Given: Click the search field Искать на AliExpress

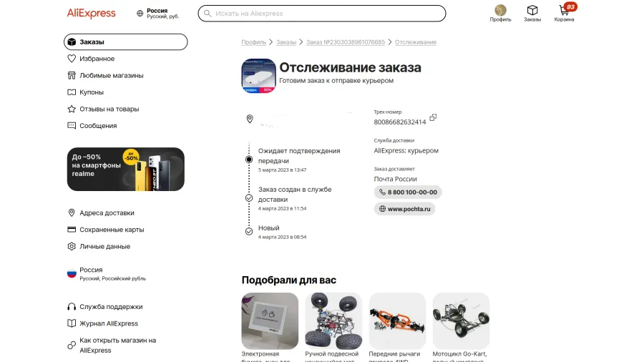Looking at the screenshot, I should tap(322, 14).
